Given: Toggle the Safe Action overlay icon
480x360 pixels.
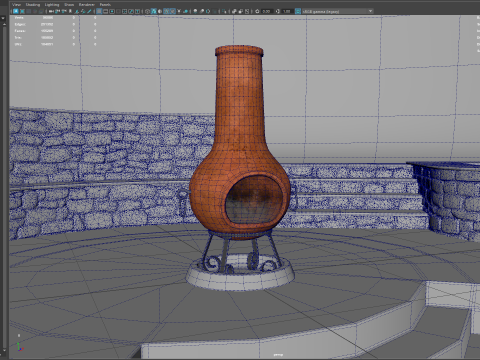Looking at the screenshot, I should click(x=131, y=11).
